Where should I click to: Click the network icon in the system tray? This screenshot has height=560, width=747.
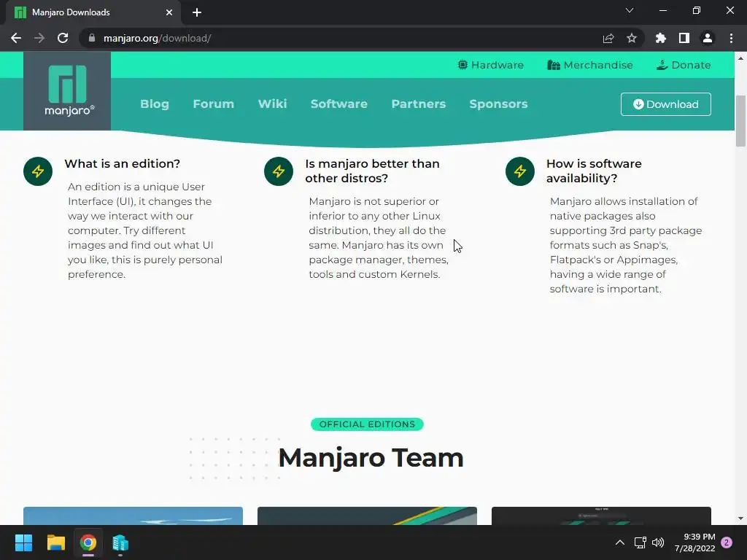click(640, 542)
